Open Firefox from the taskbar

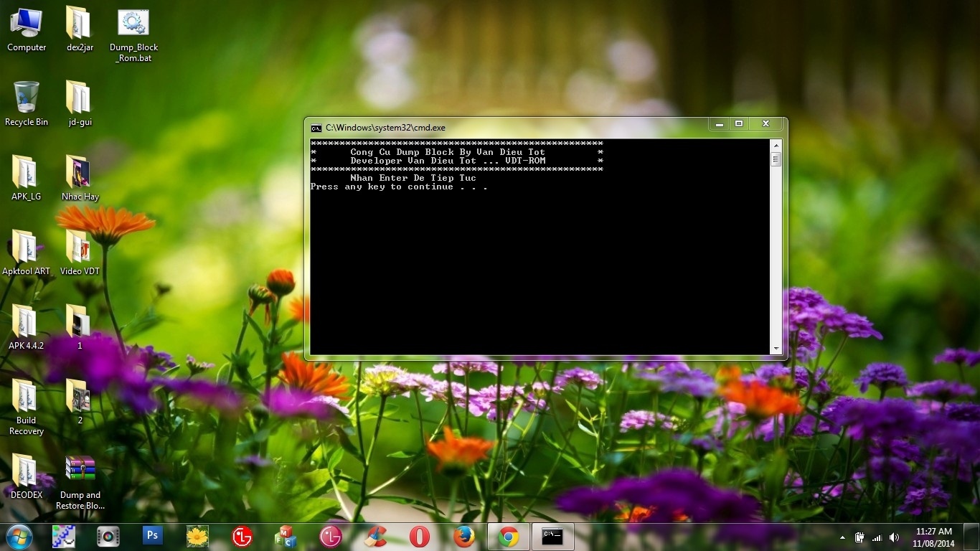click(464, 536)
